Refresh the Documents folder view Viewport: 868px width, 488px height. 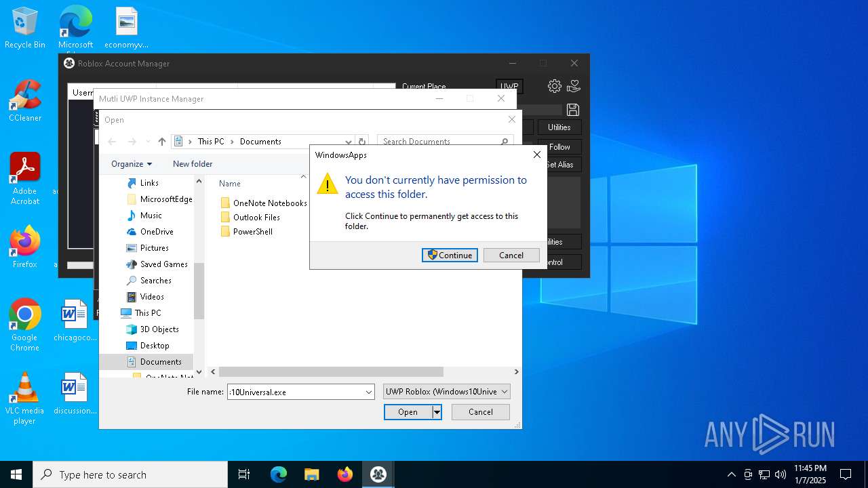[x=362, y=142]
